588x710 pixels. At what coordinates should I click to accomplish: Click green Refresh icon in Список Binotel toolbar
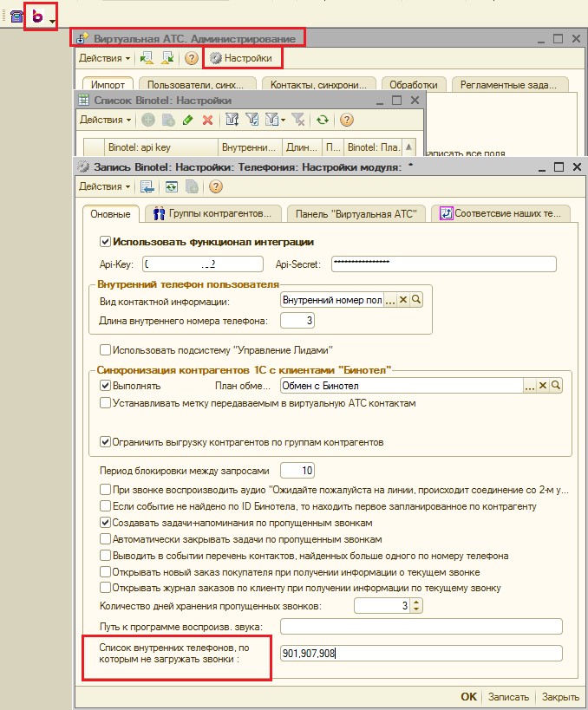coord(323,120)
